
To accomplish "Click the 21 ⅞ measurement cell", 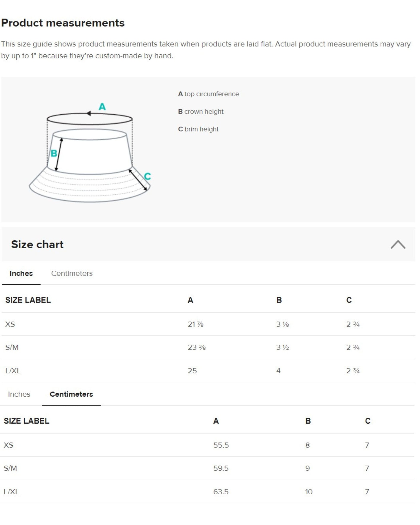I will (195, 324).
